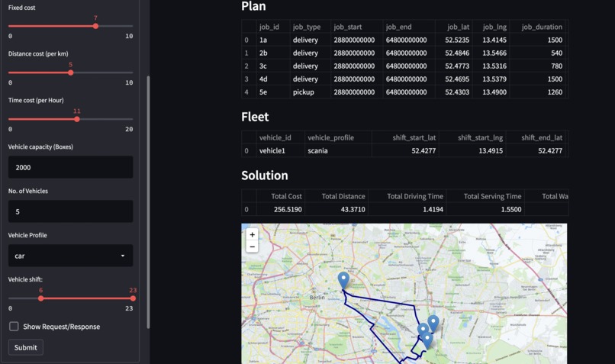615x364 pixels.
Task: Click the map zoom out minus button
Action: pyautogui.click(x=253, y=246)
